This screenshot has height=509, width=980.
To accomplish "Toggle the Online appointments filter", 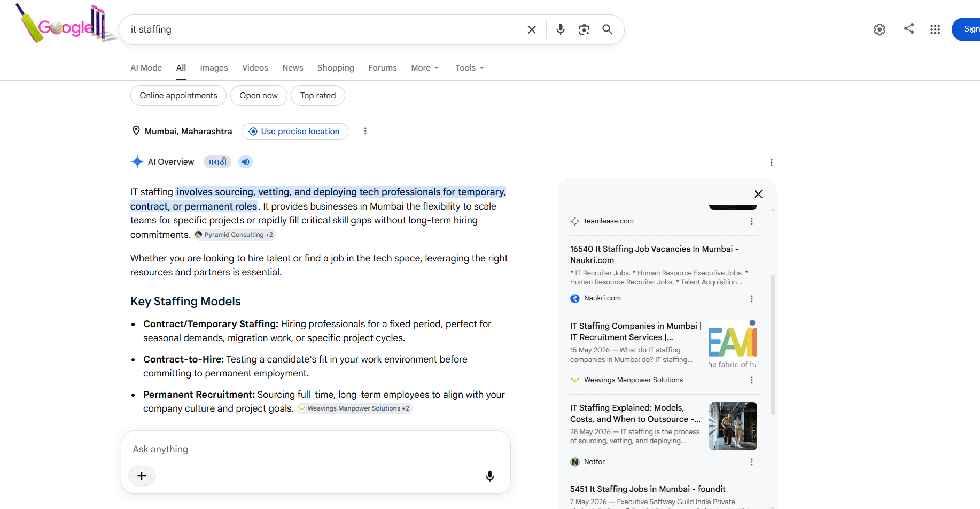I will pos(178,96).
